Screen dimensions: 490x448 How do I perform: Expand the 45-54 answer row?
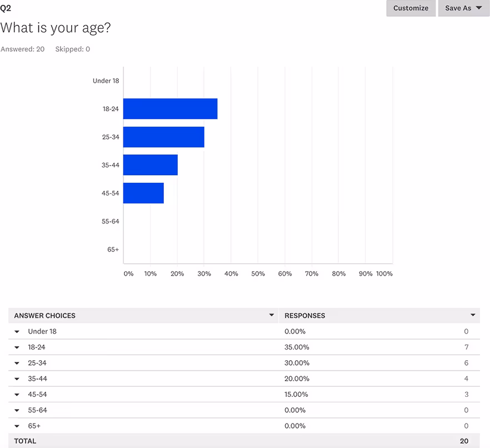point(16,394)
